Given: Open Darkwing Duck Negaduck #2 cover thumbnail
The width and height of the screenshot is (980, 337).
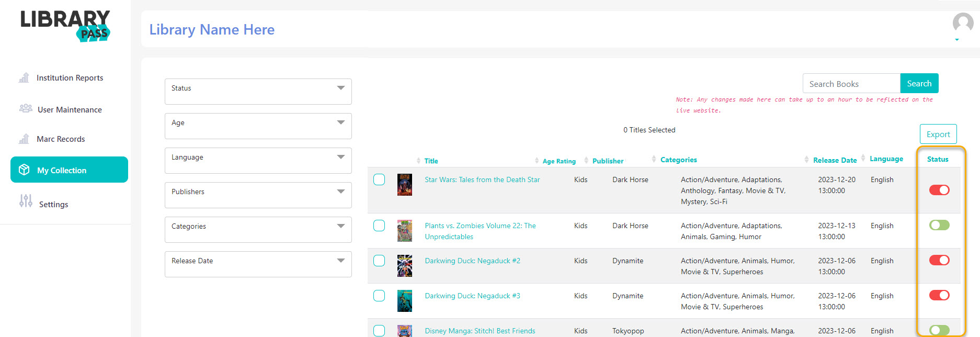Looking at the screenshot, I should pos(405,266).
